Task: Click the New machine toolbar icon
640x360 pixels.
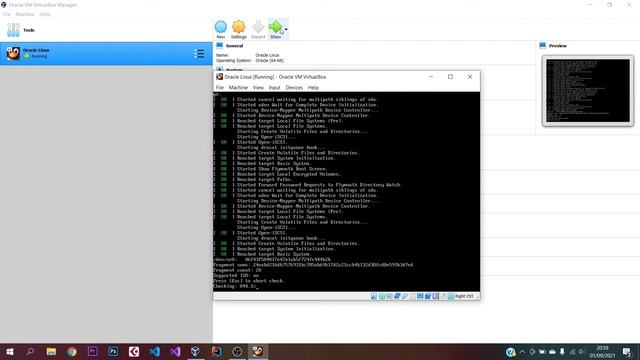Action: tap(220, 27)
